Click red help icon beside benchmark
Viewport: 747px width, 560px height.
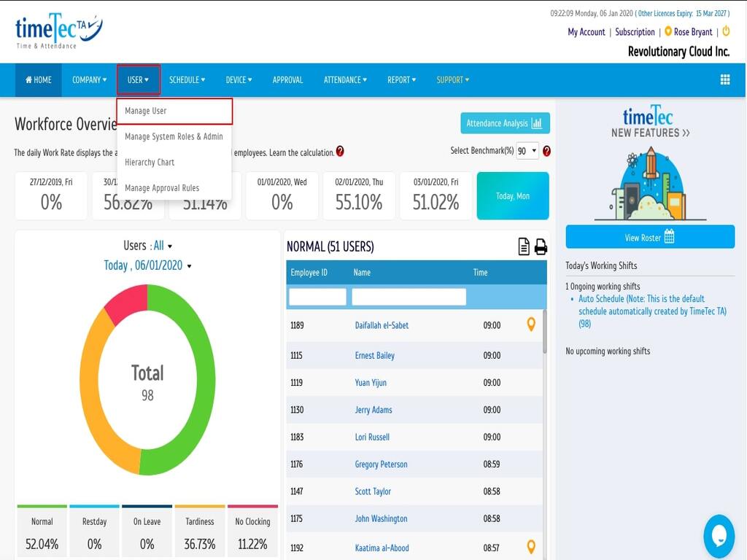click(x=546, y=151)
